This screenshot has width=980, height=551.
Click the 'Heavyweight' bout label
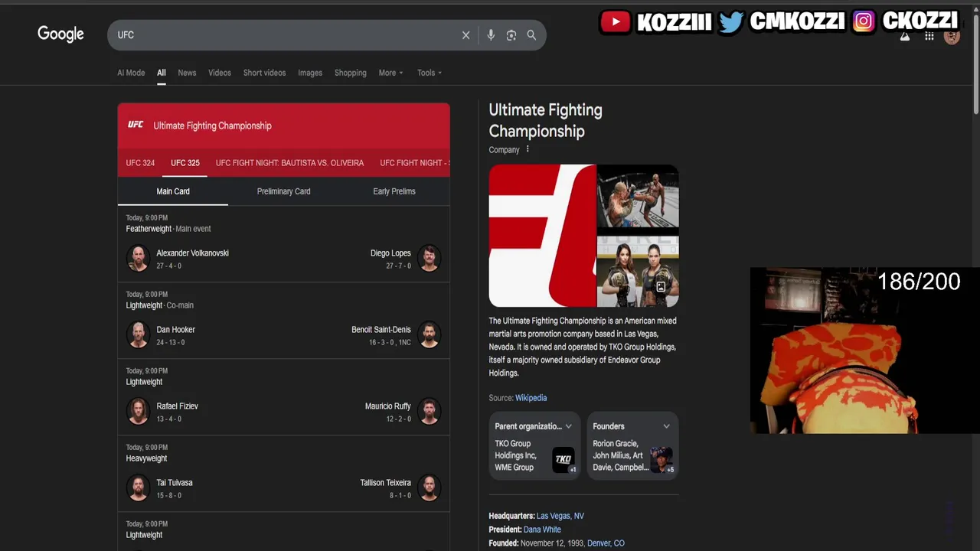tap(146, 458)
